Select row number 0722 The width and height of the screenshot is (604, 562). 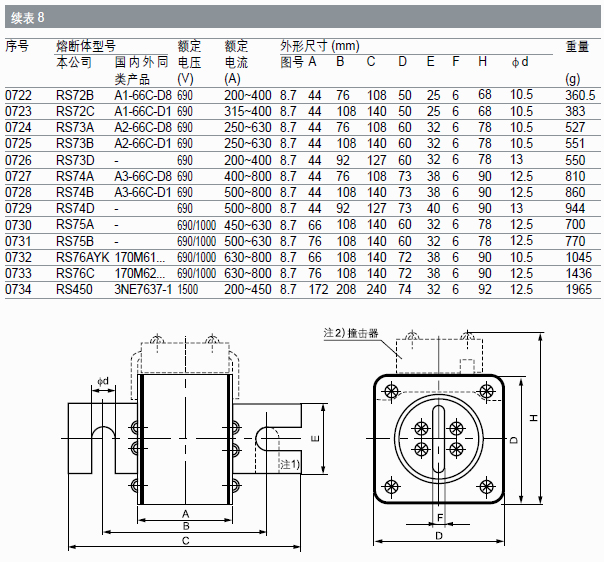[x=18, y=95]
